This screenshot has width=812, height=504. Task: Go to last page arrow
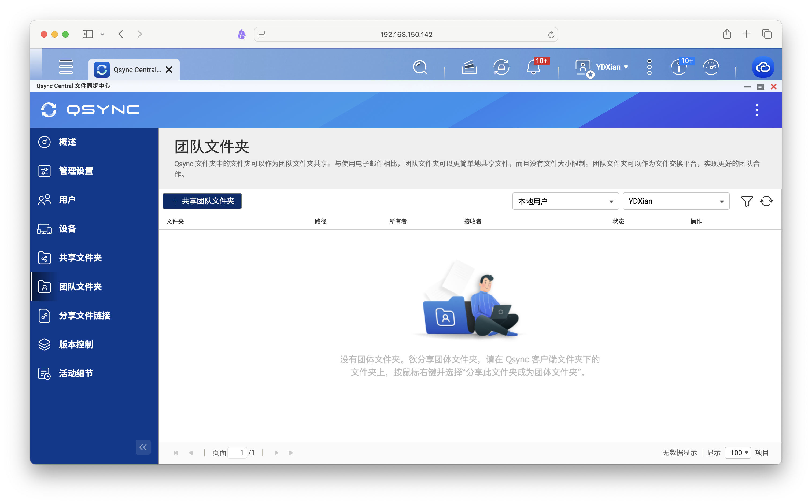pyautogui.click(x=291, y=453)
